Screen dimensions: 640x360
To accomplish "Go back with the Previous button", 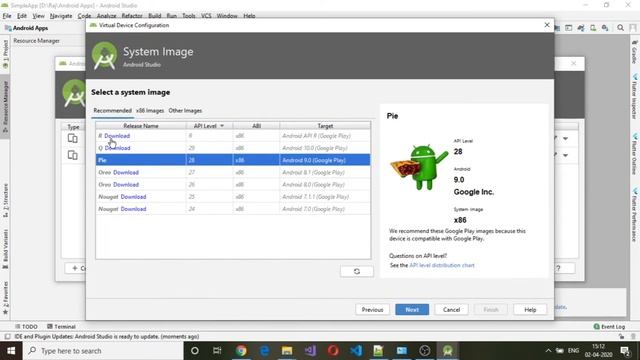I will [x=372, y=310].
